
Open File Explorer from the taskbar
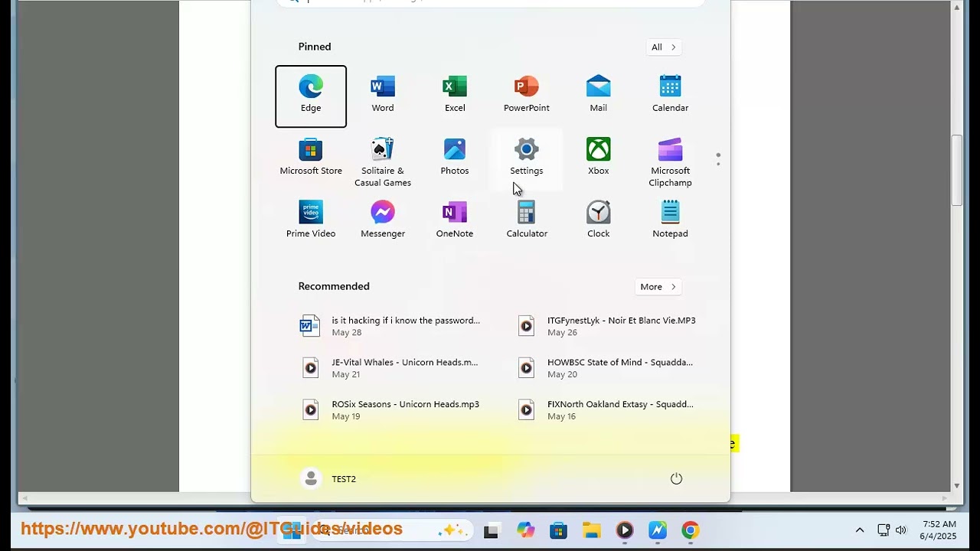591,530
